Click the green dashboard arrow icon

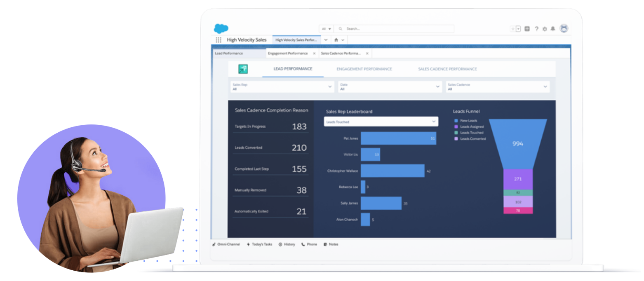pyautogui.click(x=243, y=69)
